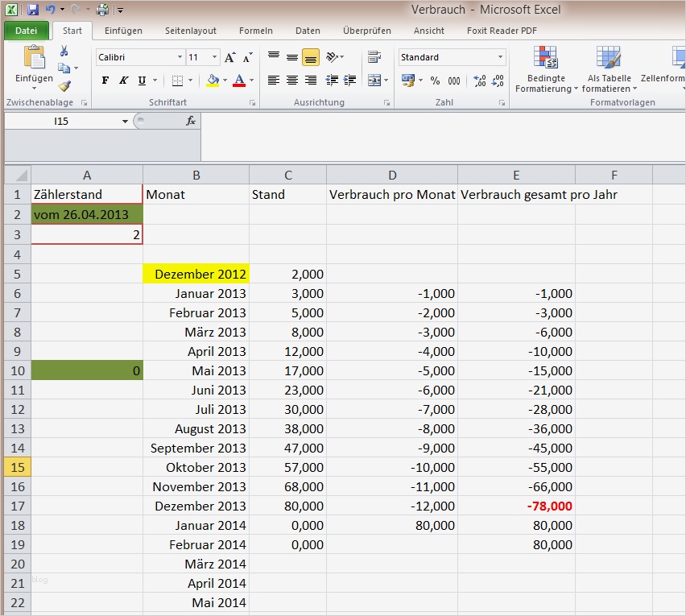Click the Format Painter brush icon

pos(64,85)
